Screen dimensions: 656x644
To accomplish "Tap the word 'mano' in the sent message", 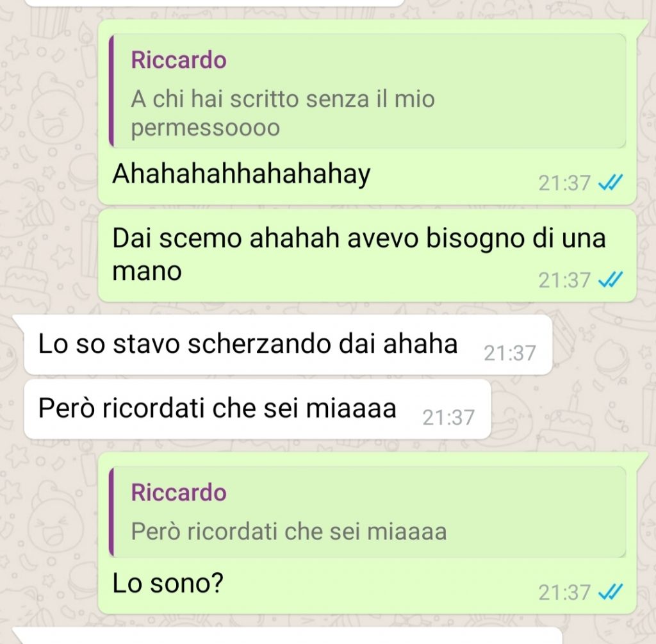I will tap(147, 272).
